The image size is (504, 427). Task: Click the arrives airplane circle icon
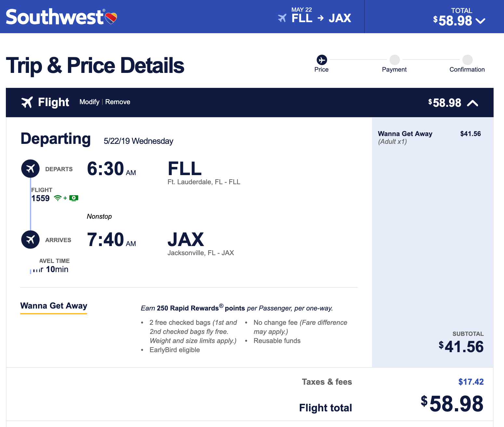(x=31, y=240)
